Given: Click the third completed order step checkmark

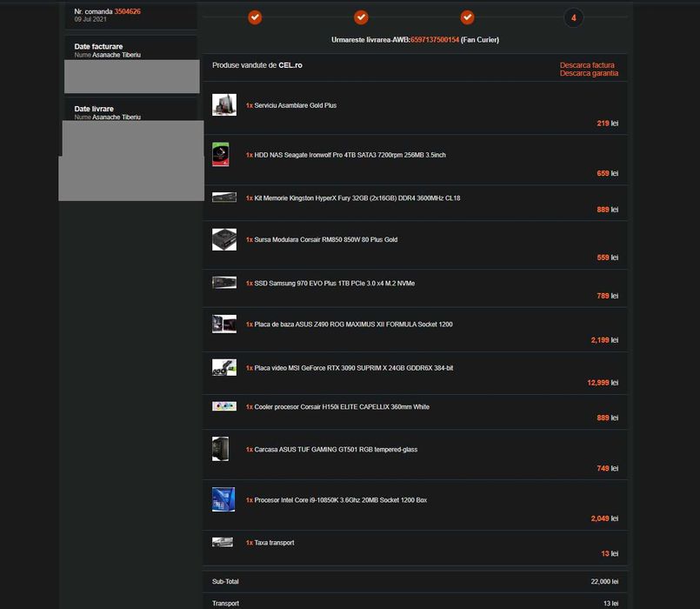Looking at the screenshot, I should pyautogui.click(x=468, y=17).
